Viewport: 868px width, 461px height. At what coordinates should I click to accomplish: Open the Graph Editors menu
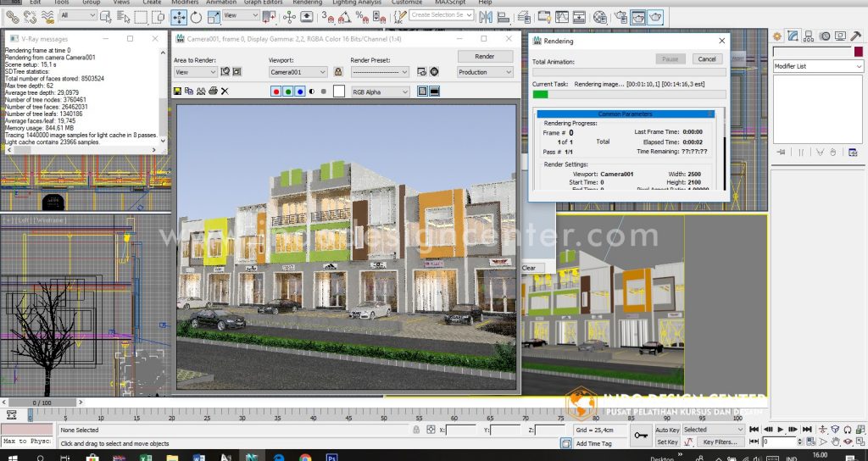(x=264, y=3)
